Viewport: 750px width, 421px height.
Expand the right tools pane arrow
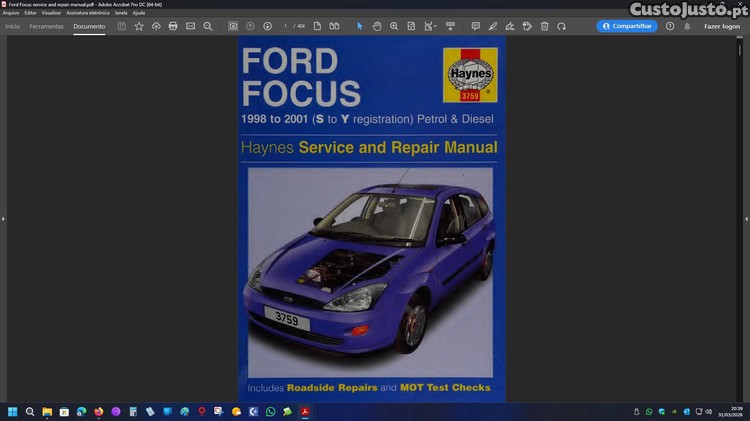pos(746,218)
